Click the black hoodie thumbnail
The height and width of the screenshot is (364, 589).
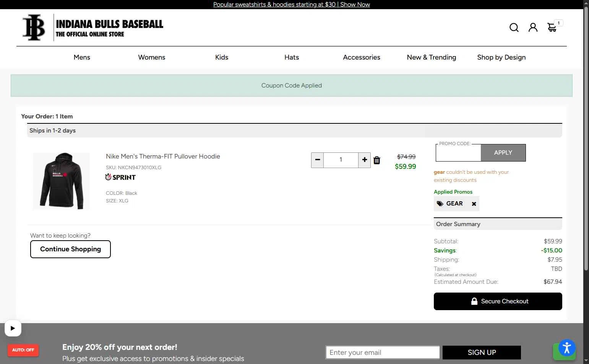click(x=61, y=181)
